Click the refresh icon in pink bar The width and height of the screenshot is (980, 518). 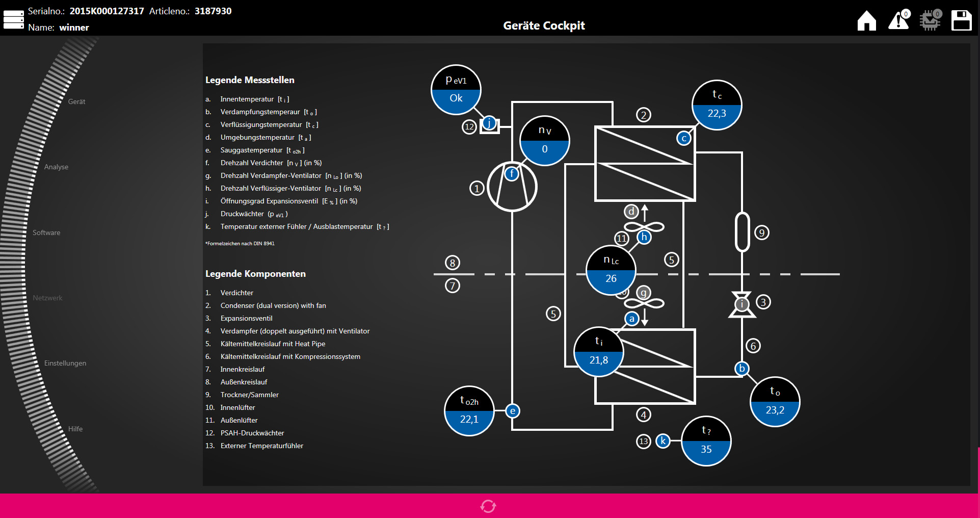(x=488, y=506)
